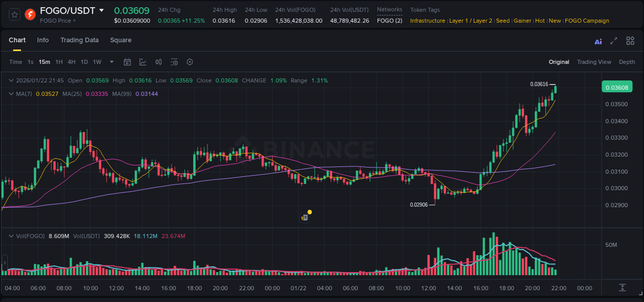644x302 pixels.
Task: Open the date range picker
Action: tap(127, 62)
